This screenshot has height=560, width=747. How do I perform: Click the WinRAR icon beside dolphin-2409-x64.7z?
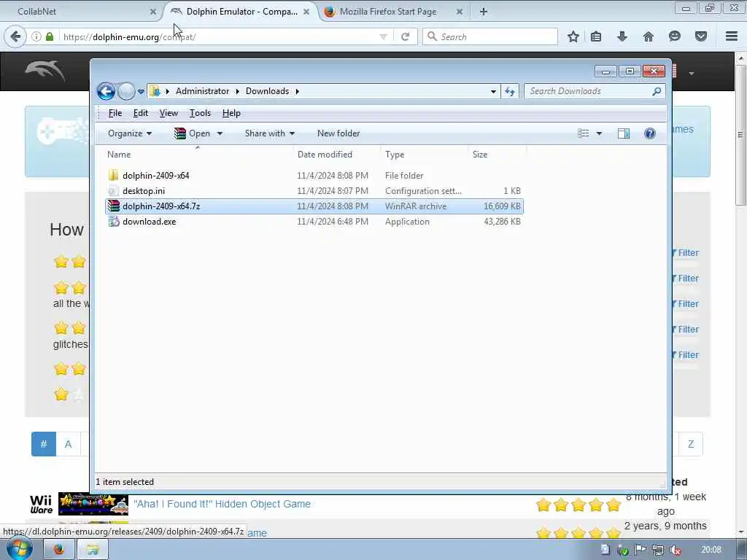113,206
